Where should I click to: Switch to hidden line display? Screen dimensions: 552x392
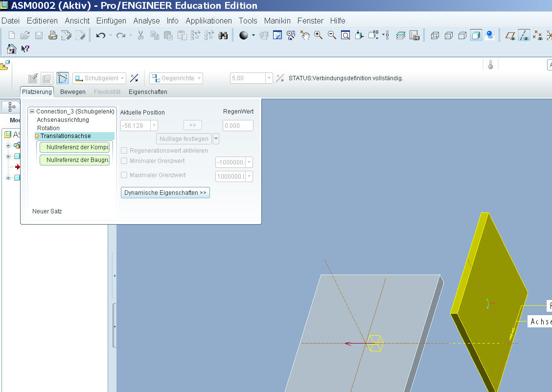pyautogui.click(x=448, y=35)
